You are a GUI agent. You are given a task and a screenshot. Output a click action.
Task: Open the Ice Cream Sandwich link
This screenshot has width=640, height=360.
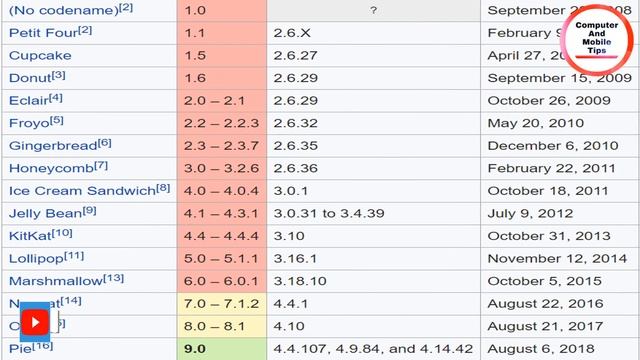[x=82, y=191]
